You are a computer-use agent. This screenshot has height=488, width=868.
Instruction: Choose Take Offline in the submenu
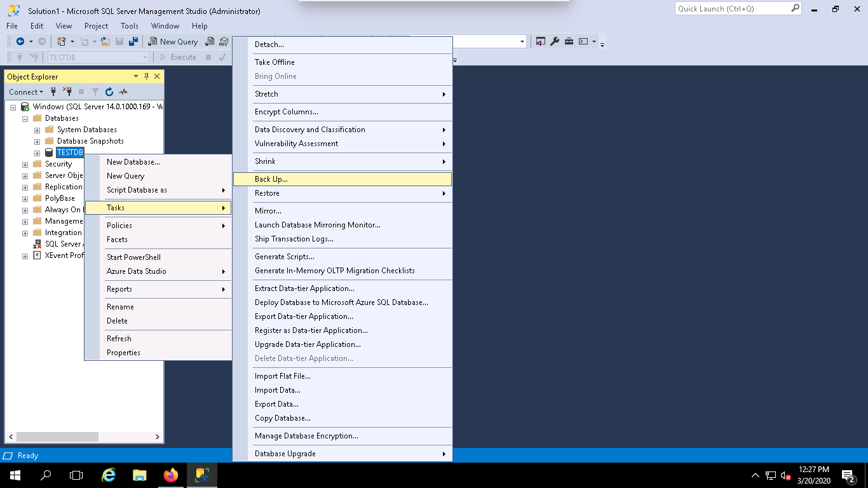[342, 62]
